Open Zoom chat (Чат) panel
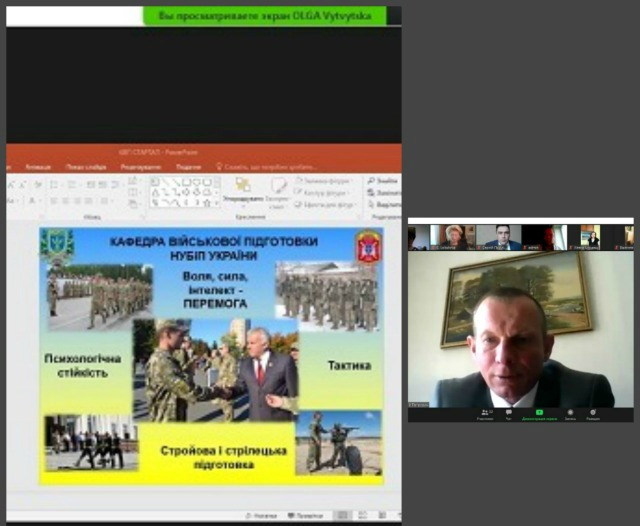This screenshot has height=526, width=640. tap(509, 414)
